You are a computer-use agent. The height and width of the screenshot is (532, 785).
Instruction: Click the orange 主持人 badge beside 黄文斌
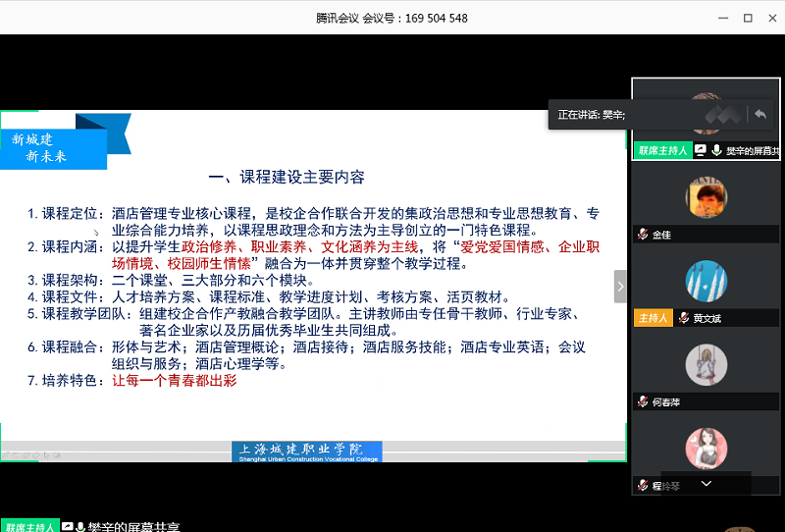653,318
